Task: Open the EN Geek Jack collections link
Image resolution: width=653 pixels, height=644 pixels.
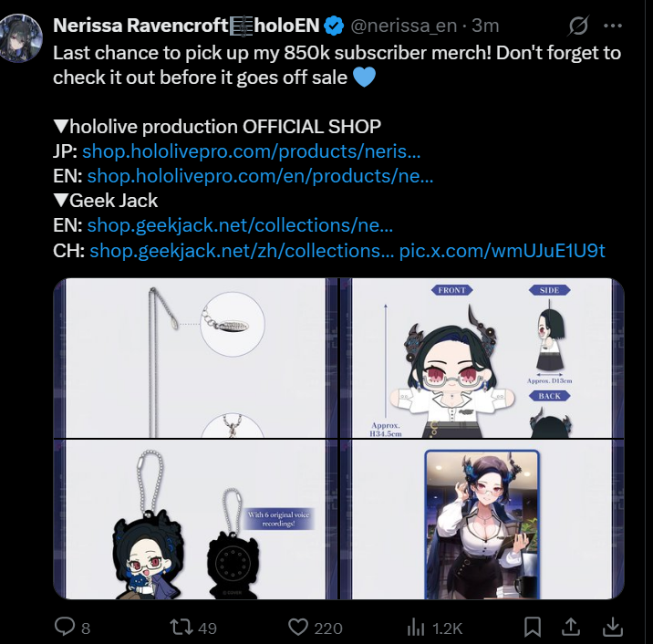Action: (x=240, y=225)
